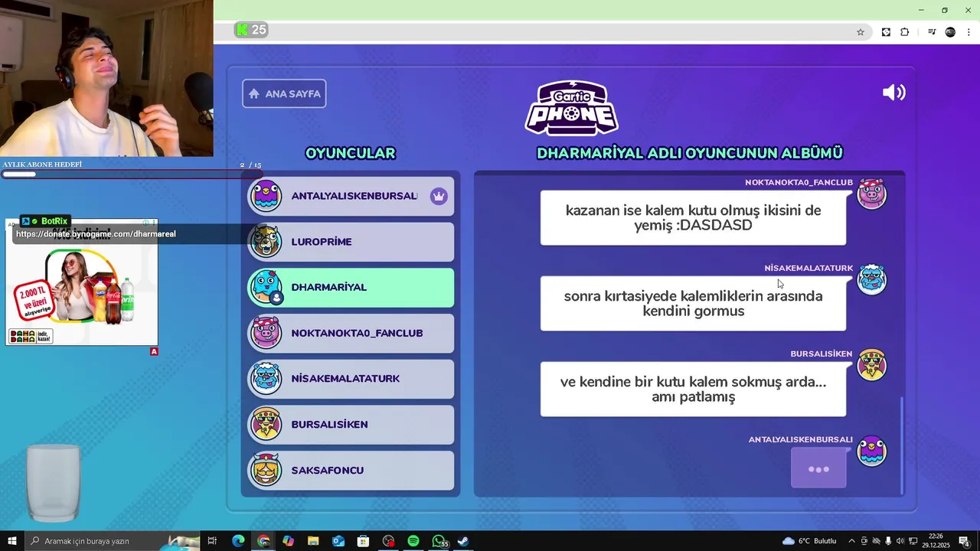Open the 6°C Bulutlu weather widget
Screen dimensions: 980x551
coord(809,541)
